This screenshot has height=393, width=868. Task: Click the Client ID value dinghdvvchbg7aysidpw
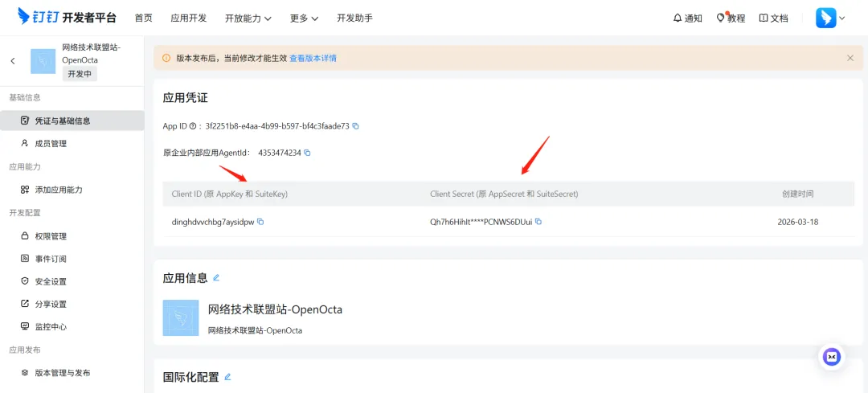[x=213, y=222]
